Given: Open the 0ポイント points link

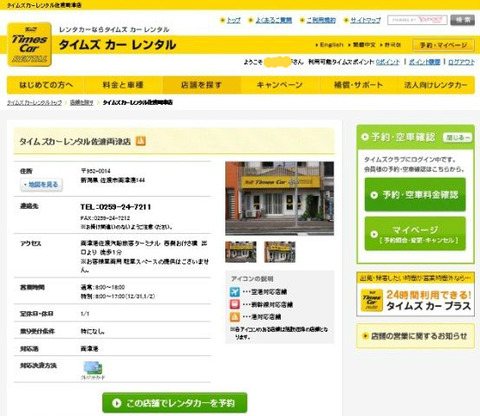Looking at the screenshot, I should pos(387,62).
